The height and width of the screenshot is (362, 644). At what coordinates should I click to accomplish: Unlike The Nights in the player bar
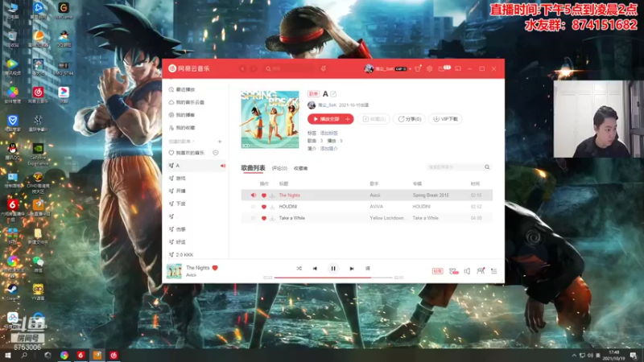215,268
